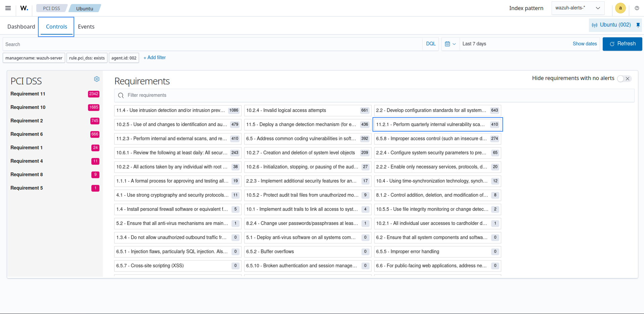Click the Refresh button
Viewport: 644px width, 314px height.
(x=622, y=44)
